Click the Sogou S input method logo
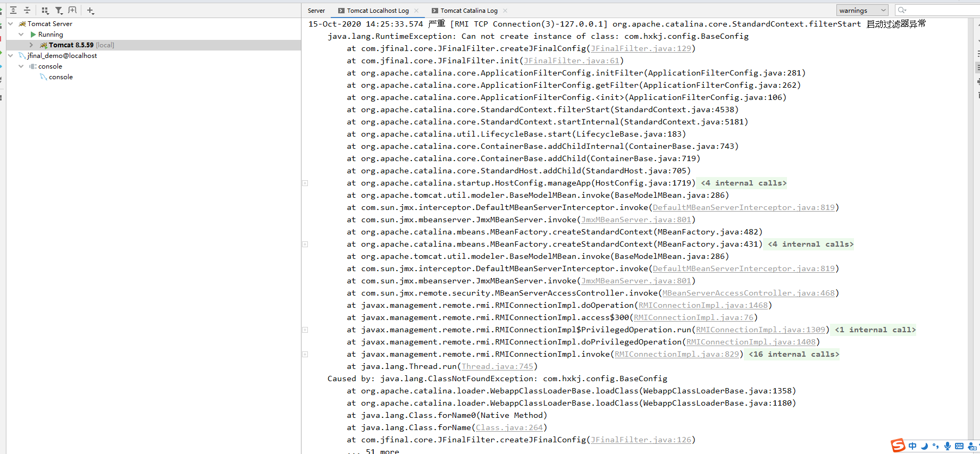 click(x=898, y=445)
